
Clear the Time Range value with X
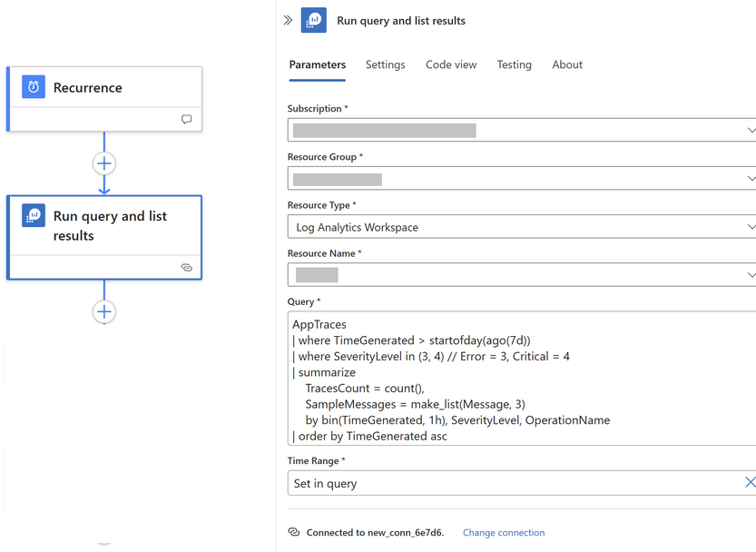pyautogui.click(x=750, y=482)
